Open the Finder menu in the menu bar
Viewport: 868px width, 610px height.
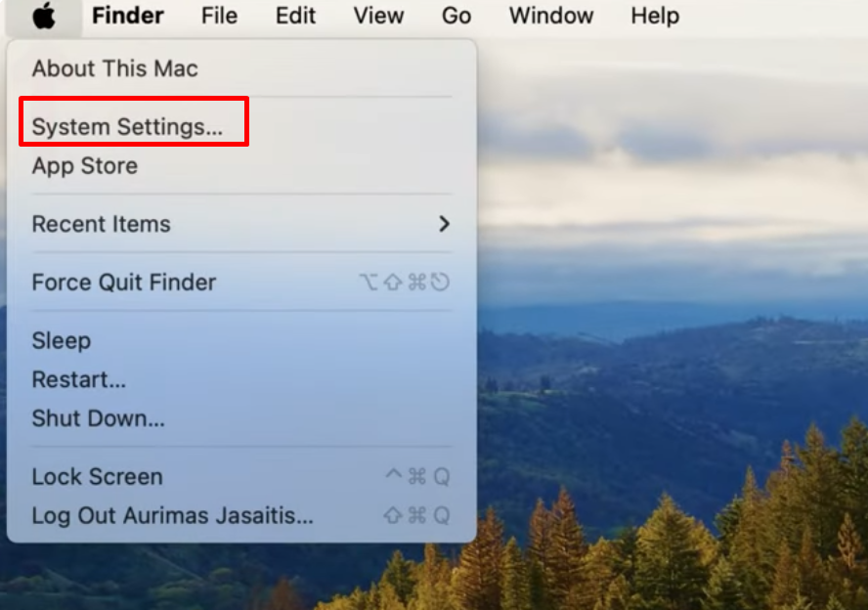[x=128, y=16]
